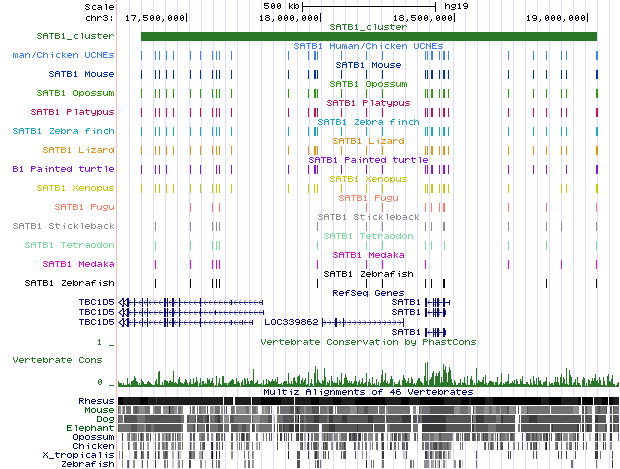Screen dimensions: 620x469
Task: Open the centered RefSeq Genes track title
Action: click(367, 293)
